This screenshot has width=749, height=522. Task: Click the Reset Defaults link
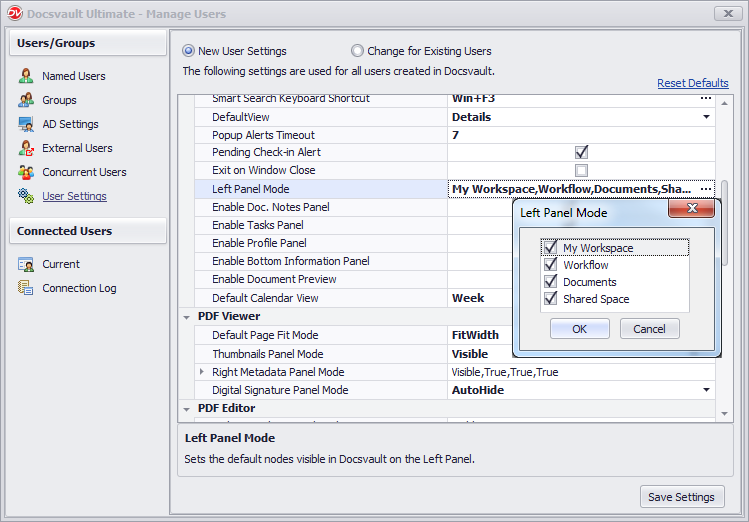692,83
